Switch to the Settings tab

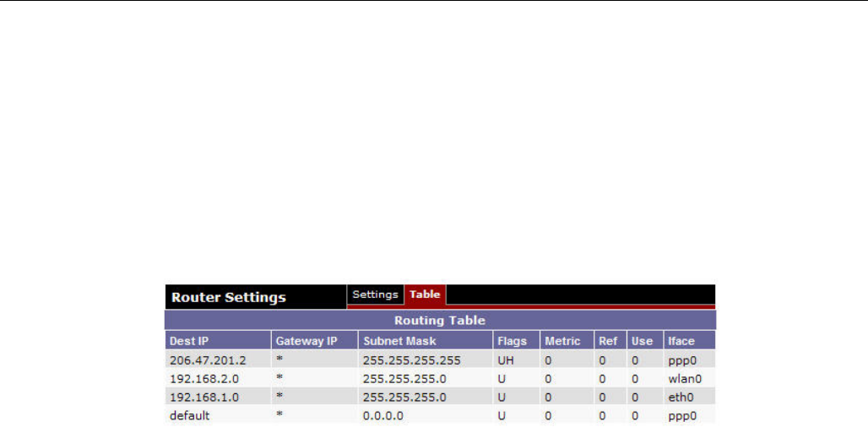pyautogui.click(x=375, y=295)
